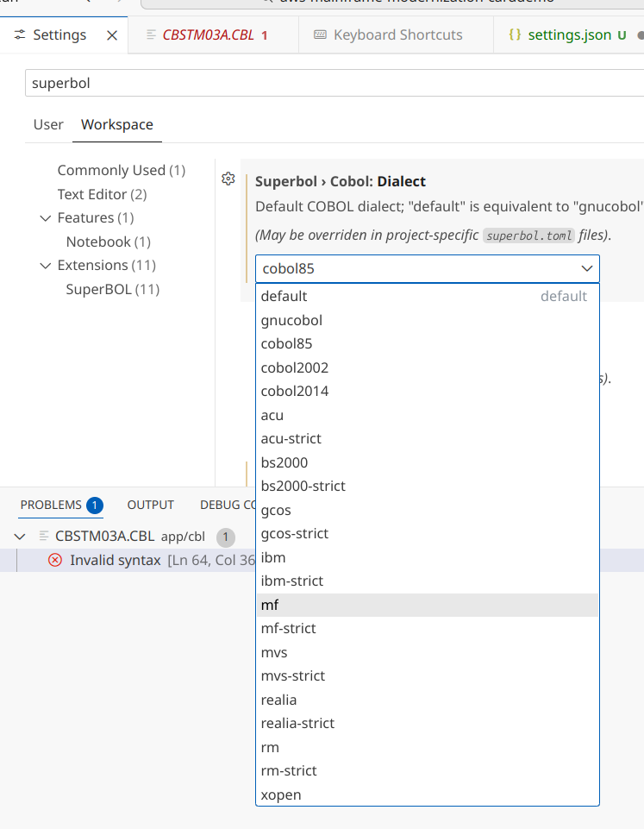Click the braces icon on settings.json tab
The image size is (644, 829).
pyautogui.click(x=515, y=35)
